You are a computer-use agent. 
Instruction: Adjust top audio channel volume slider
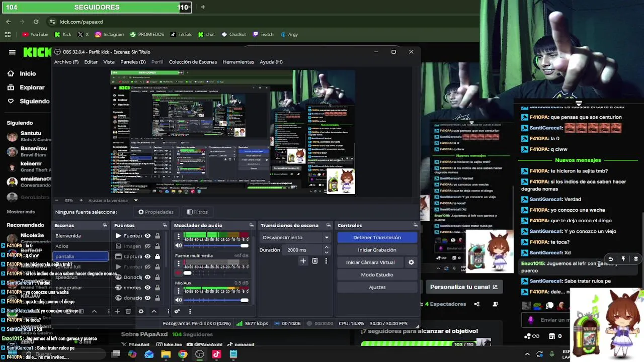tap(215, 246)
